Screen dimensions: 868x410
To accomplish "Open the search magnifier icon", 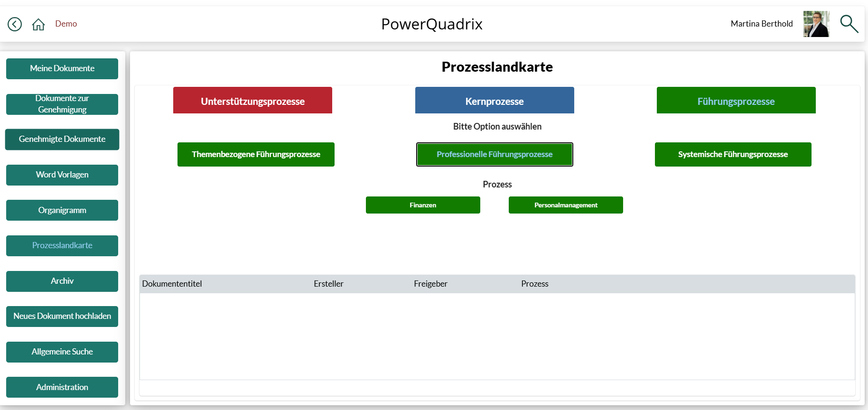I will point(849,24).
